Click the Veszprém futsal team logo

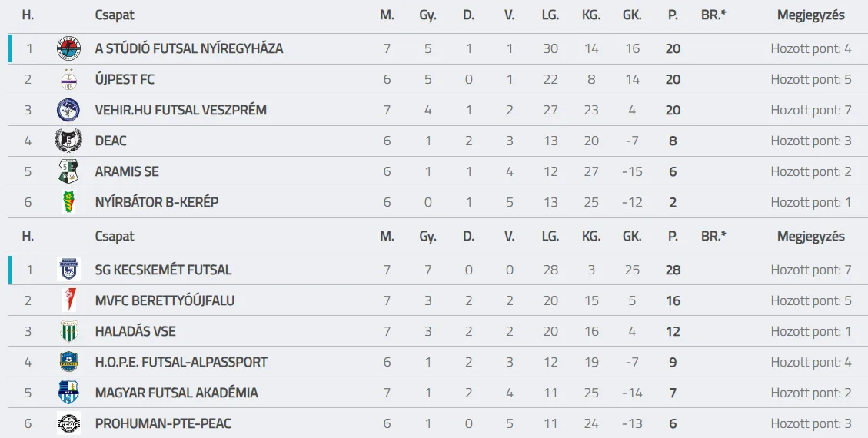[68, 111]
